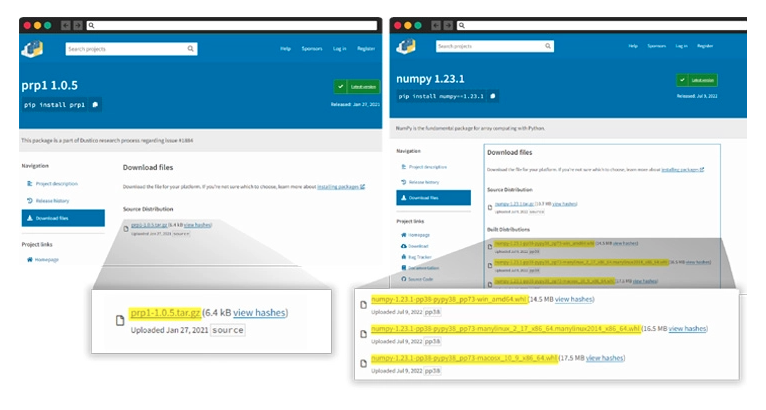Click the PyPI logo in prp1 window
This screenshot has height=410, width=766.
click(32, 49)
